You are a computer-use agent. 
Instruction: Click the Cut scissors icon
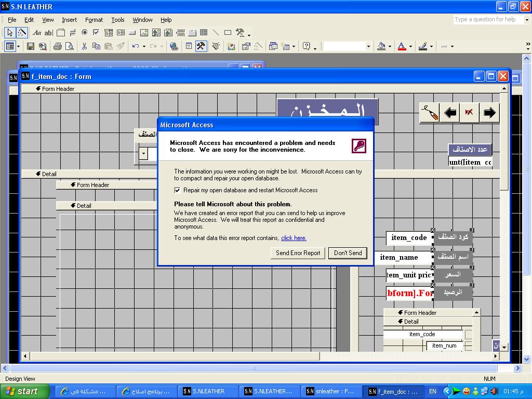85,46
